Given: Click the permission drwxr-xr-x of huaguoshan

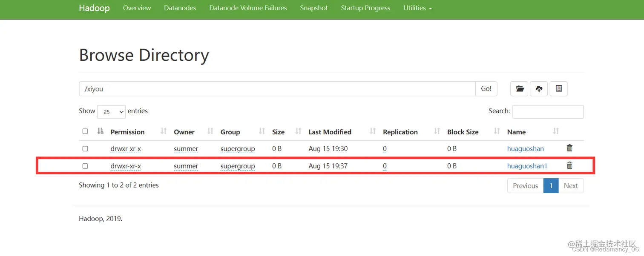Looking at the screenshot, I should [x=126, y=149].
